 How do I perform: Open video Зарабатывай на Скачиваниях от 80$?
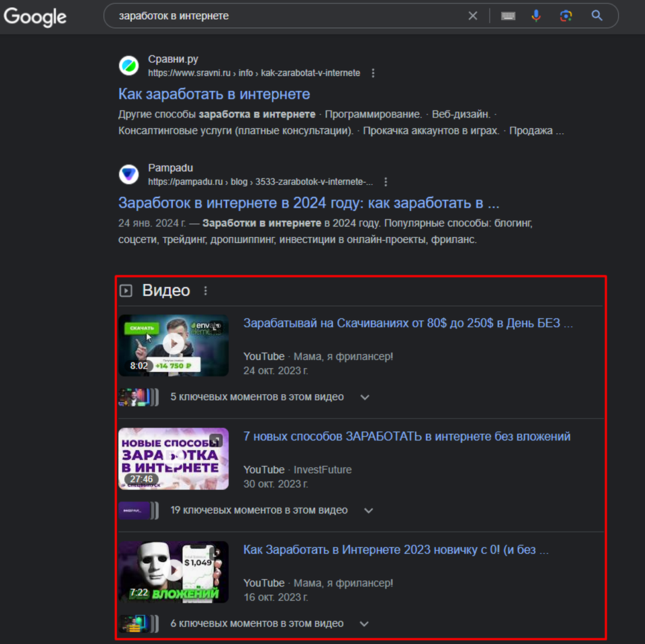pyautogui.click(x=408, y=323)
